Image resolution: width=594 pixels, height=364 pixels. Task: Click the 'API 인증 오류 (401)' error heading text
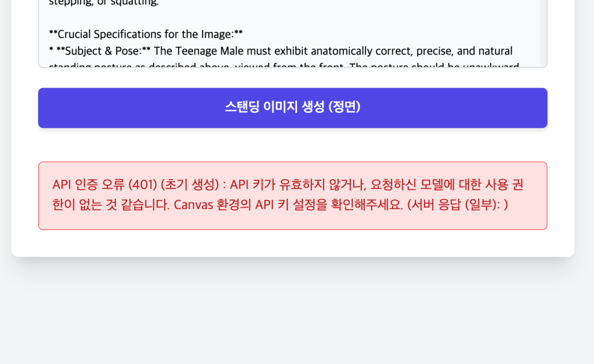click(x=103, y=185)
